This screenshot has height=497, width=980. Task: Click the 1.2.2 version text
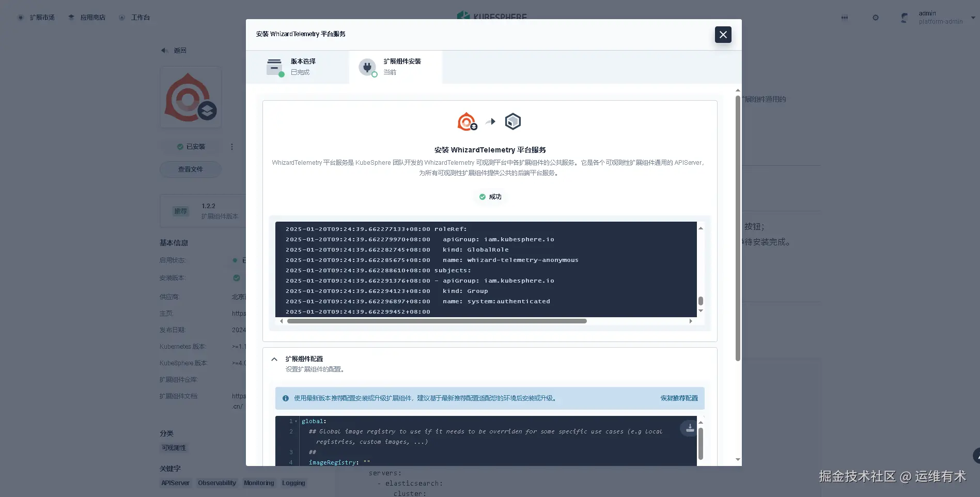click(x=208, y=206)
